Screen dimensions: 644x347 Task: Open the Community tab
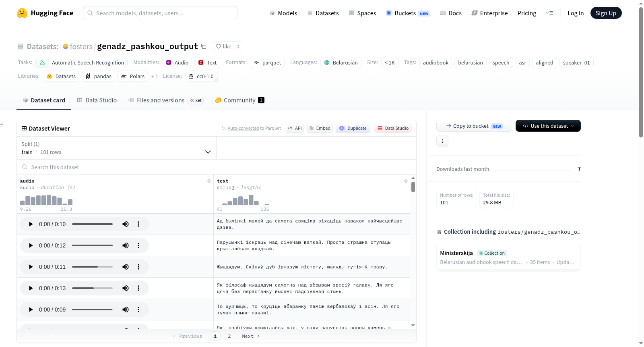(239, 100)
